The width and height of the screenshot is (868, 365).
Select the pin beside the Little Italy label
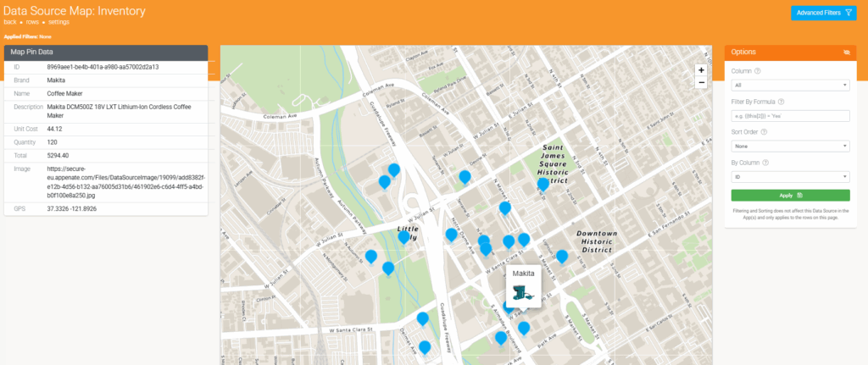404,236
